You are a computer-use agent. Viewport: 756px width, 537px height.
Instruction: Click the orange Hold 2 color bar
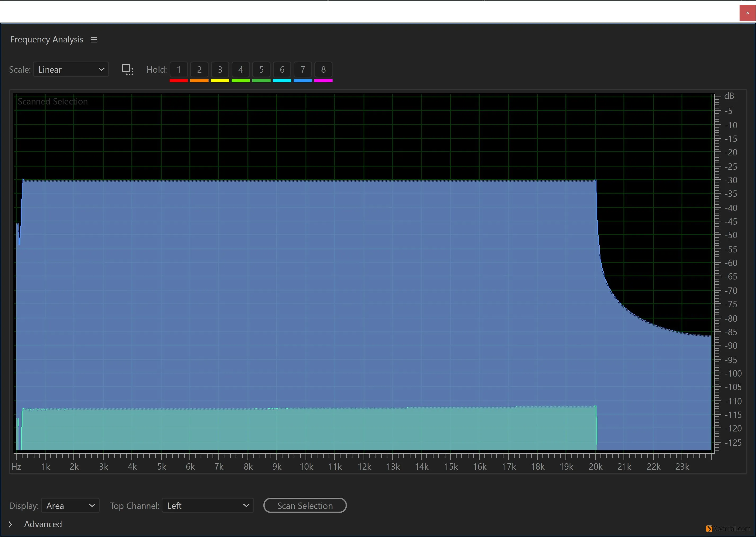pos(199,80)
